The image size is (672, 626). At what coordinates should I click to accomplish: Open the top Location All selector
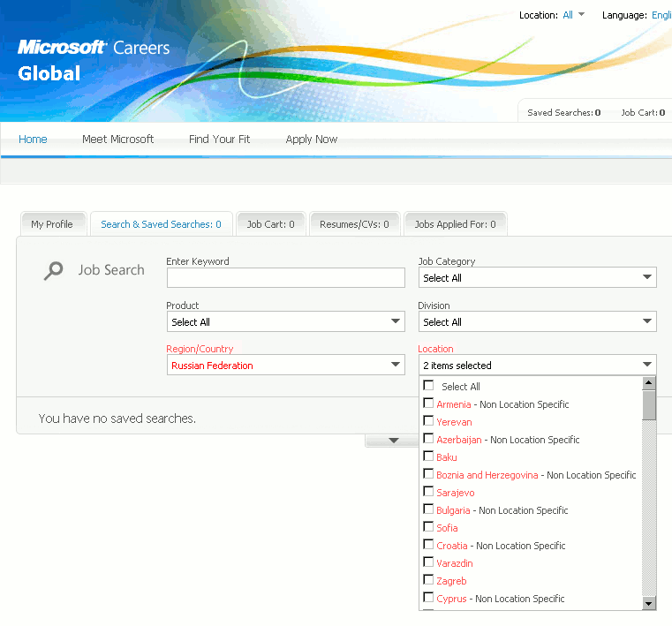[573, 15]
